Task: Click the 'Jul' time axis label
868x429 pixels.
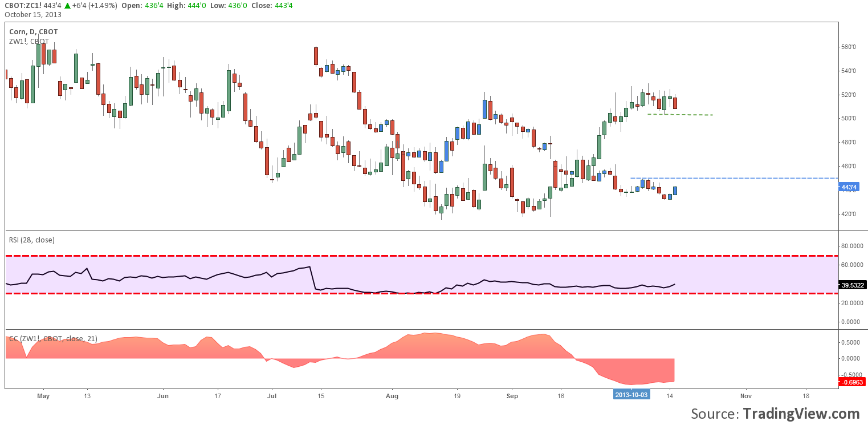Action: [271, 395]
